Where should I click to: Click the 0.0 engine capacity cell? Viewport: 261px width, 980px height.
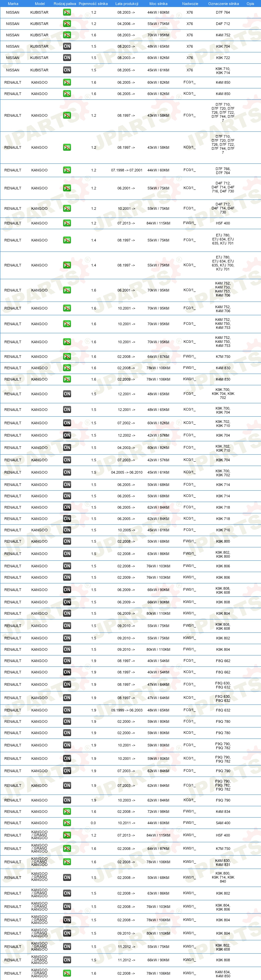click(x=93, y=823)
